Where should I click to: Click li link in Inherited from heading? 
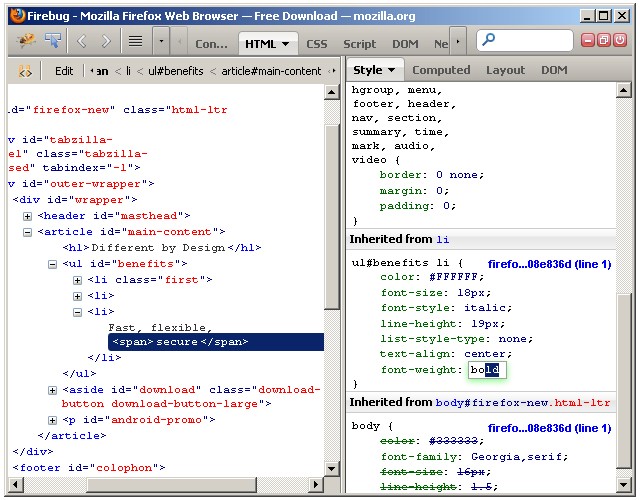[x=442, y=240]
